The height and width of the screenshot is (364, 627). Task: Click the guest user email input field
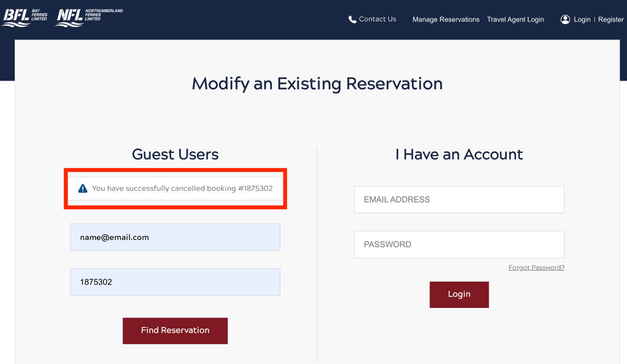point(175,236)
